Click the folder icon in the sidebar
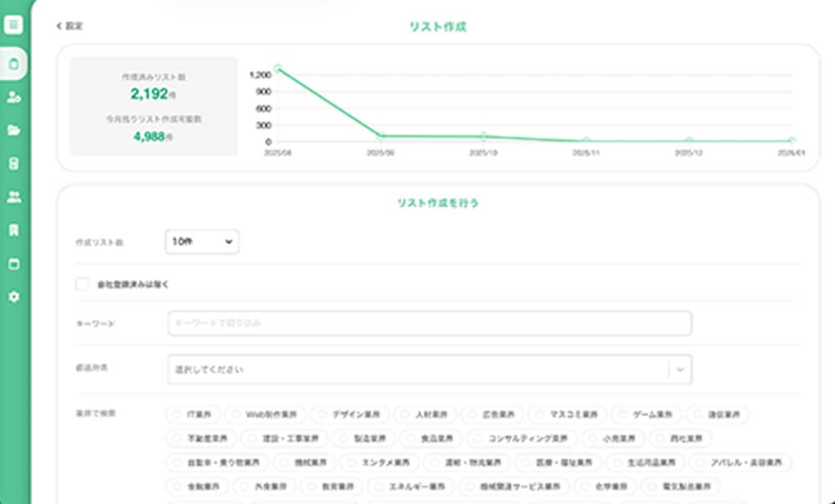This screenshot has height=504, width=835. point(13,130)
